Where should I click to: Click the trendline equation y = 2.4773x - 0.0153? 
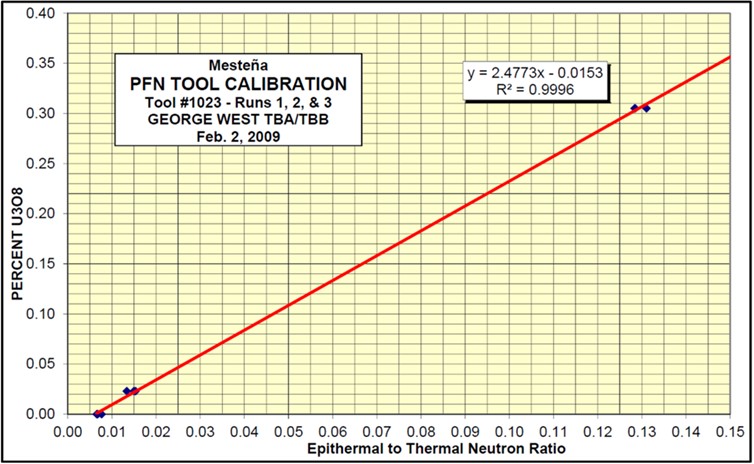click(535, 73)
